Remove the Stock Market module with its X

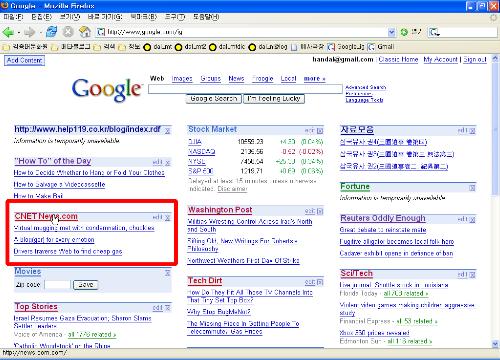tap(320, 131)
